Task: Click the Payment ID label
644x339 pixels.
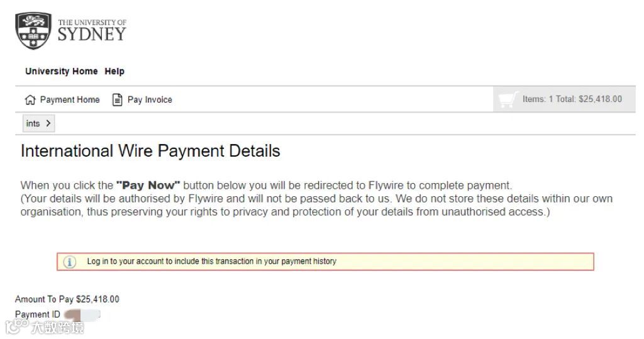Action: [x=38, y=314]
